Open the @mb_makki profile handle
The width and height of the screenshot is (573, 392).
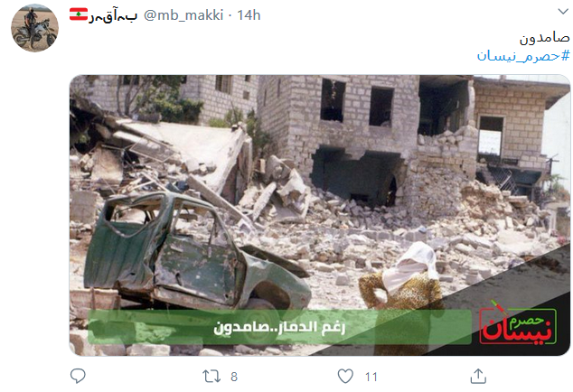click(183, 15)
